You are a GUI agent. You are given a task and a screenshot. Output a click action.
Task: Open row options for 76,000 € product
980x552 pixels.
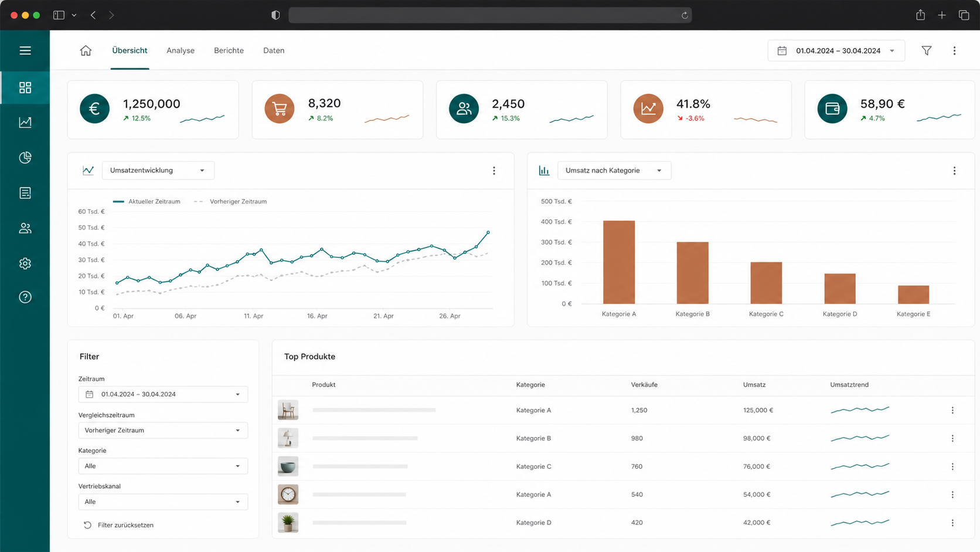tap(952, 467)
